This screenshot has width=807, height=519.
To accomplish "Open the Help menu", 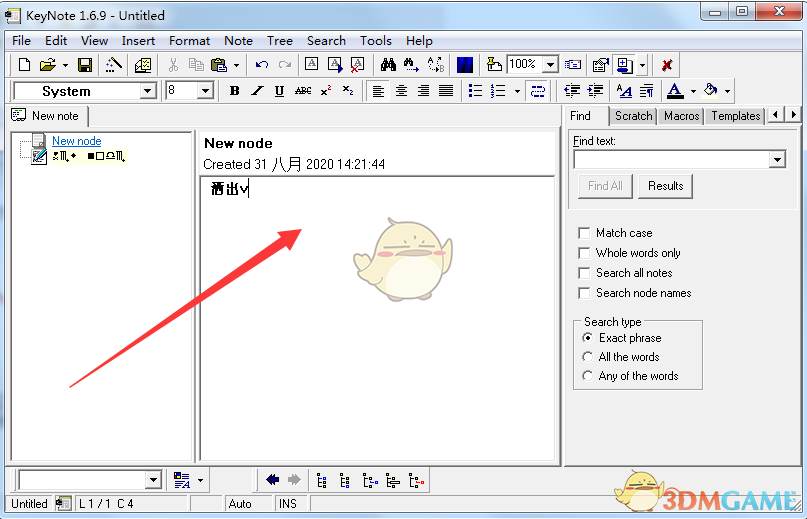I will click(x=419, y=41).
